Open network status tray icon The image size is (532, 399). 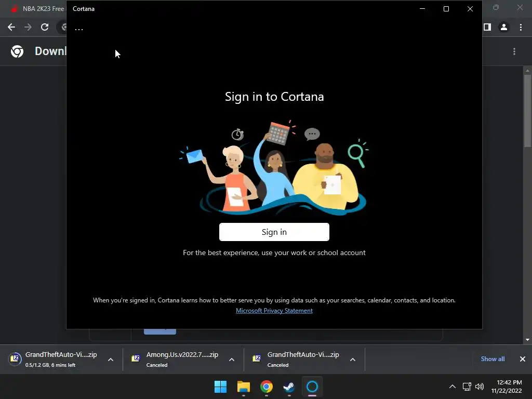467,387
